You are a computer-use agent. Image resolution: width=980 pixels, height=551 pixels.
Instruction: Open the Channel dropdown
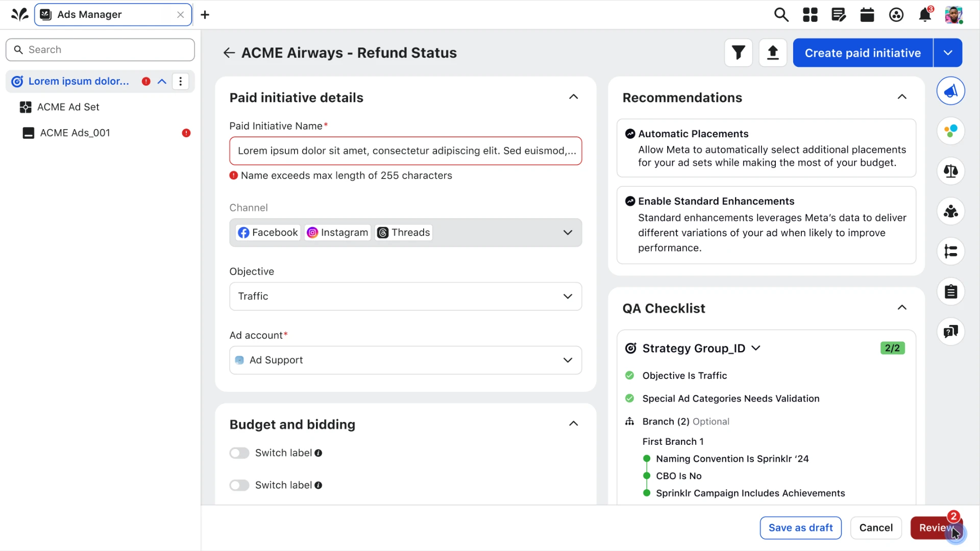tap(406, 233)
